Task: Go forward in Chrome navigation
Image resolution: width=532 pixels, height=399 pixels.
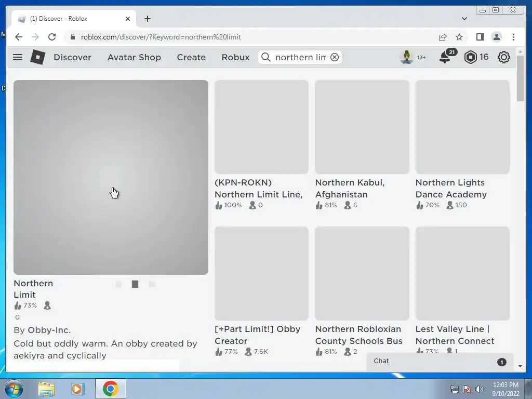Action: (x=35, y=37)
